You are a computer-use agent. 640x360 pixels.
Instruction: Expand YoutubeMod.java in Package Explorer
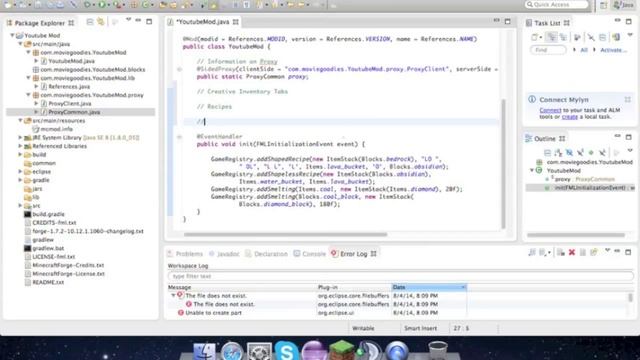coord(36,61)
